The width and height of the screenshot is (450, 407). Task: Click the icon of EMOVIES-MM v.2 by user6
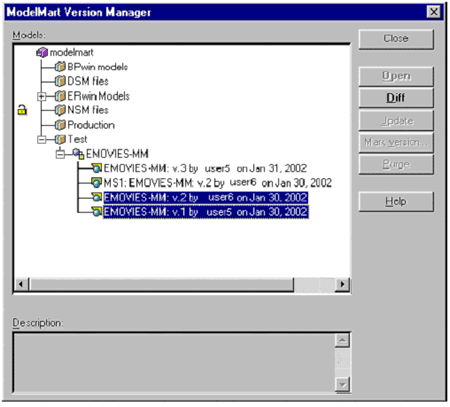(x=96, y=197)
